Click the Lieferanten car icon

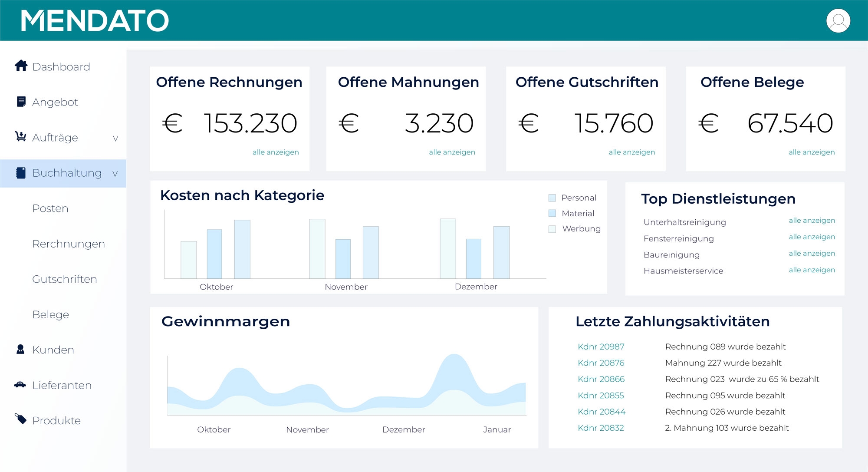[20, 385]
